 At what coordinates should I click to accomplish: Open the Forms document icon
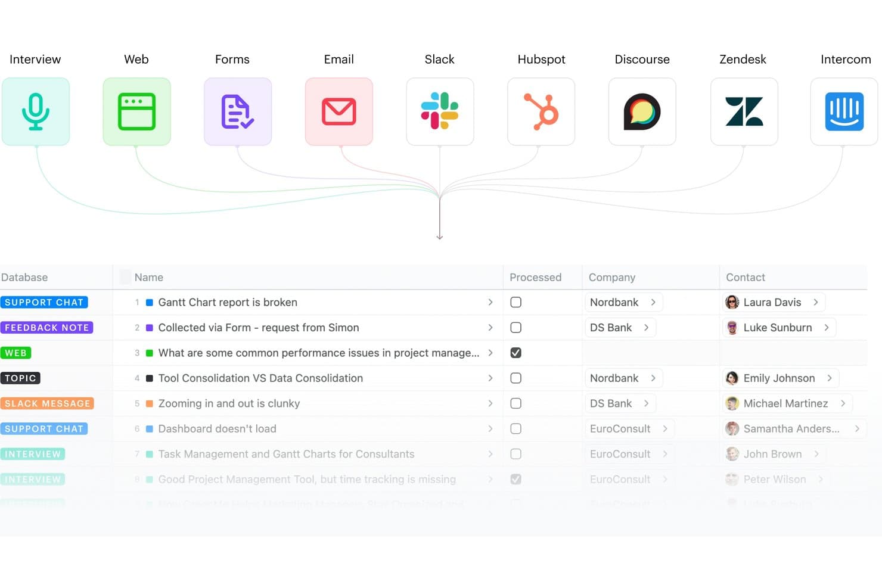pyautogui.click(x=238, y=111)
